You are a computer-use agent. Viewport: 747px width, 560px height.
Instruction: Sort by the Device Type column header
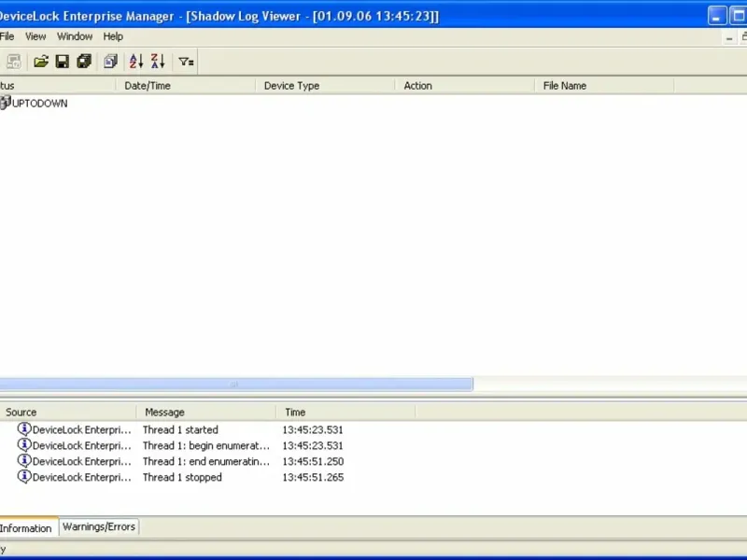click(x=325, y=86)
